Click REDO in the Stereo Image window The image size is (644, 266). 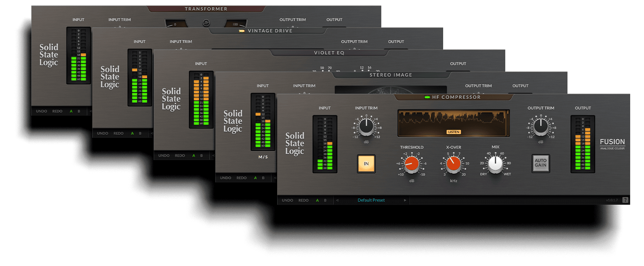241,178
